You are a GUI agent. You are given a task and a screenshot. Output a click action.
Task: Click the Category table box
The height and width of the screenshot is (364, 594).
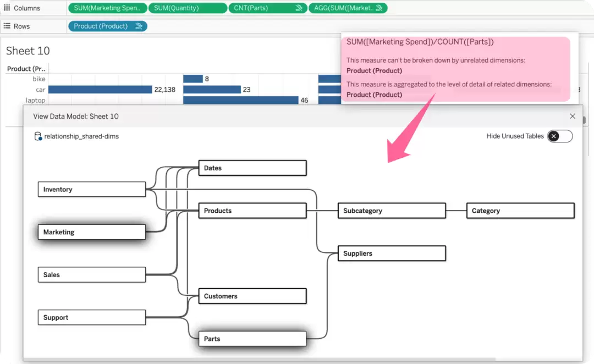520,211
